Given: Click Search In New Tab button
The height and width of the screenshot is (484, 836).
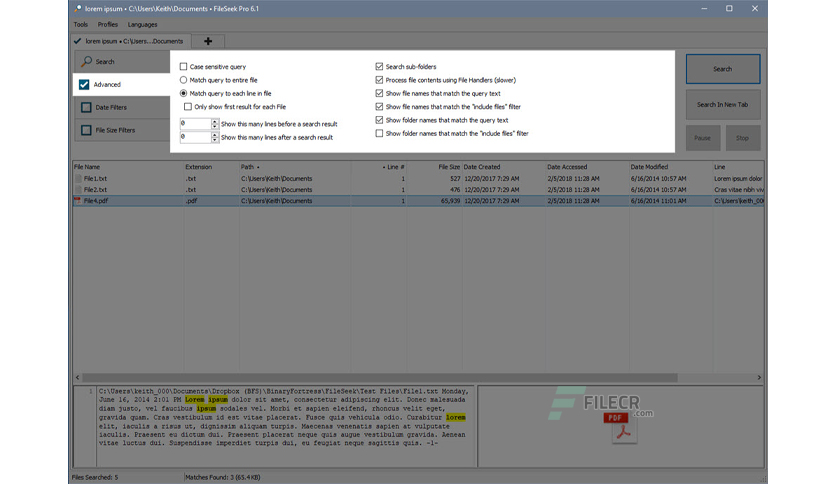Looking at the screenshot, I should (x=722, y=104).
